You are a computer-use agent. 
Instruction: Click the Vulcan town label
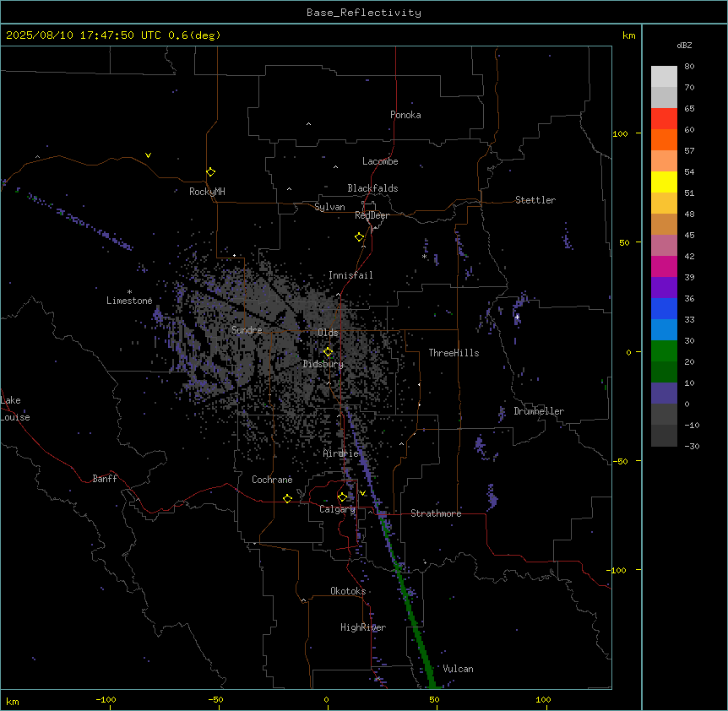(x=459, y=669)
